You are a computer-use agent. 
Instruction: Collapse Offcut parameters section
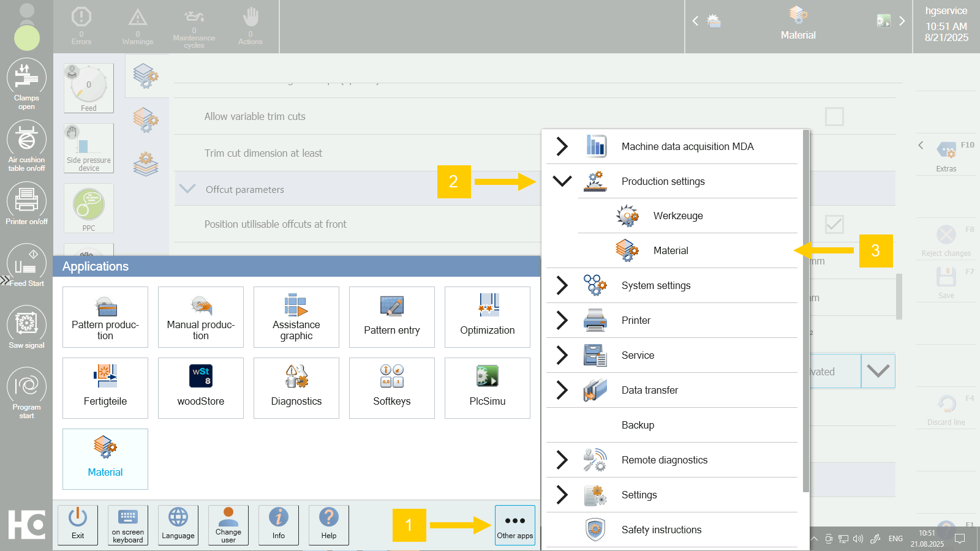[x=187, y=189]
